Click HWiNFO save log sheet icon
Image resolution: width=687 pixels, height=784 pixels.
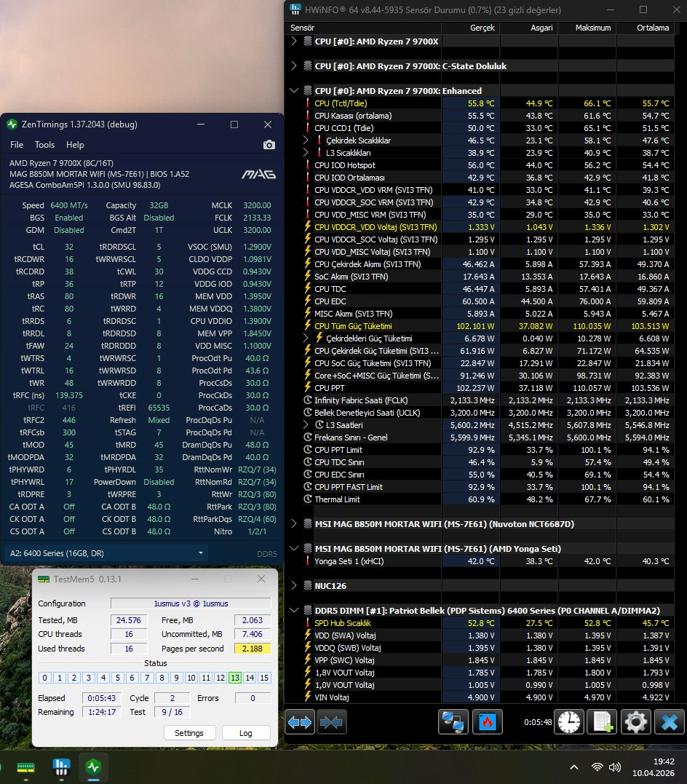(602, 722)
